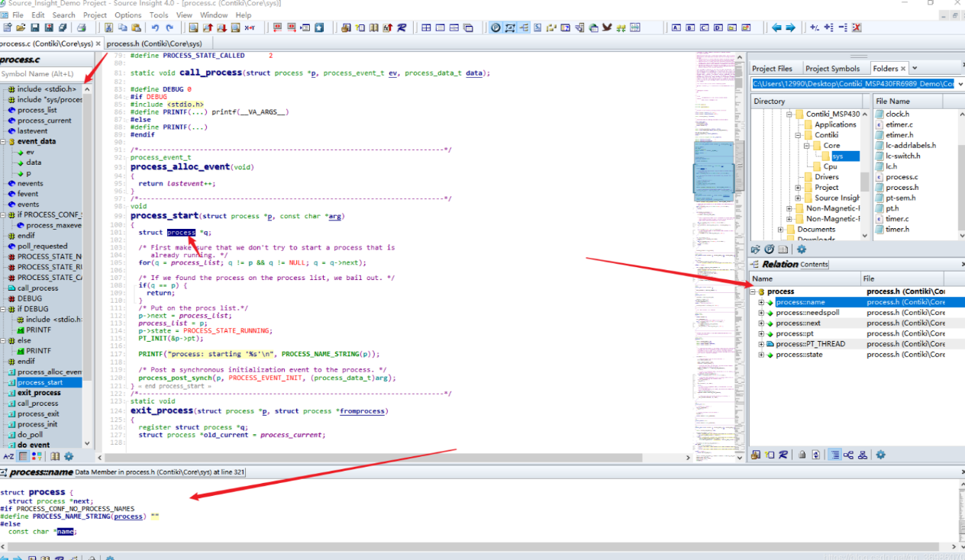Select process.c in the file list
Image resolution: width=965 pixels, height=560 pixels.
[x=902, y=177]
